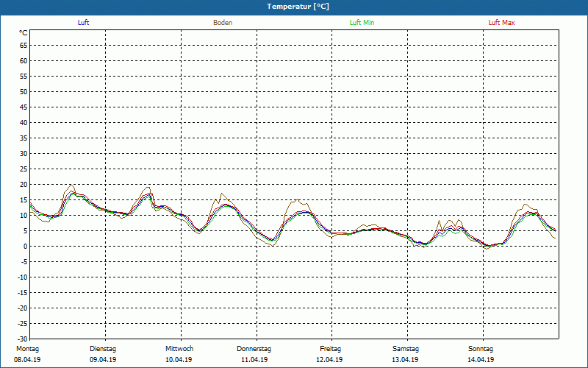Image resolution: width=588 pixels, height=368 pixels.
Task: Click the date 13.04.19
Action: click(405, 360)
